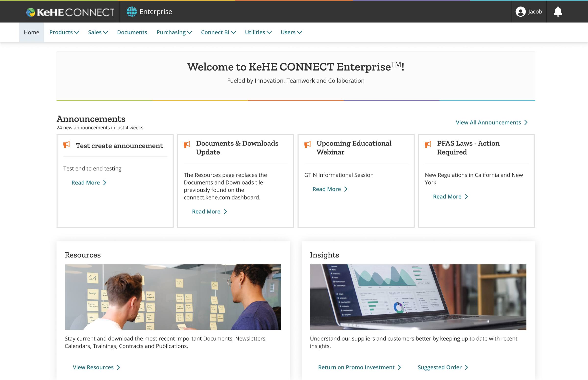This screenshot has width=588, height=380.
Task: Expand the Sales dropdown menu
Action: pyautogui.click(x=98, y=32)
